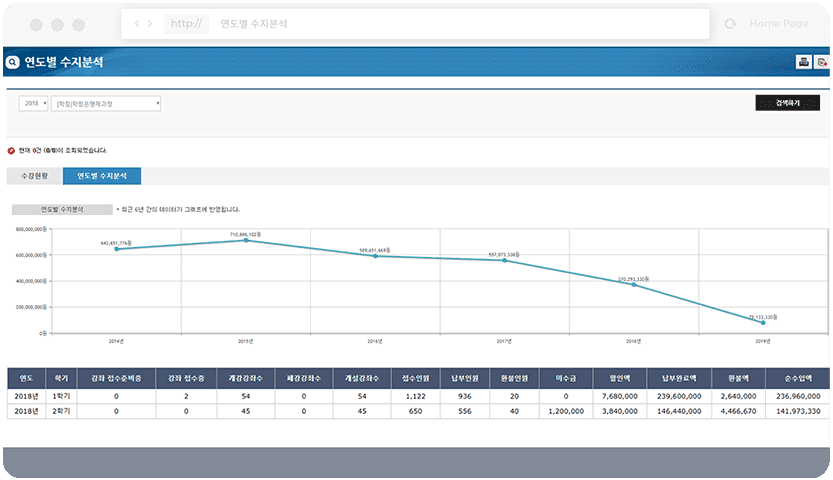The image size is (833, 480).
Task: Click the magnifier icon beside 연도별 수지분석 title
Action: tap(12, 62)
